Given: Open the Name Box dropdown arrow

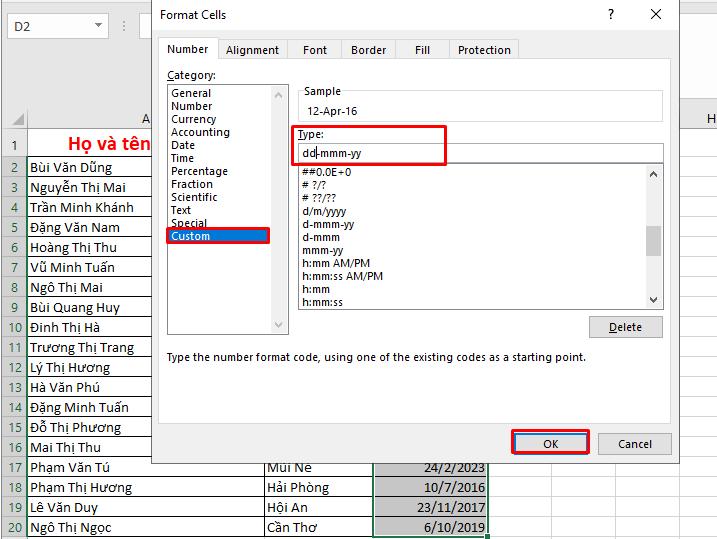Looking at the screenshot, I should 98,26.
